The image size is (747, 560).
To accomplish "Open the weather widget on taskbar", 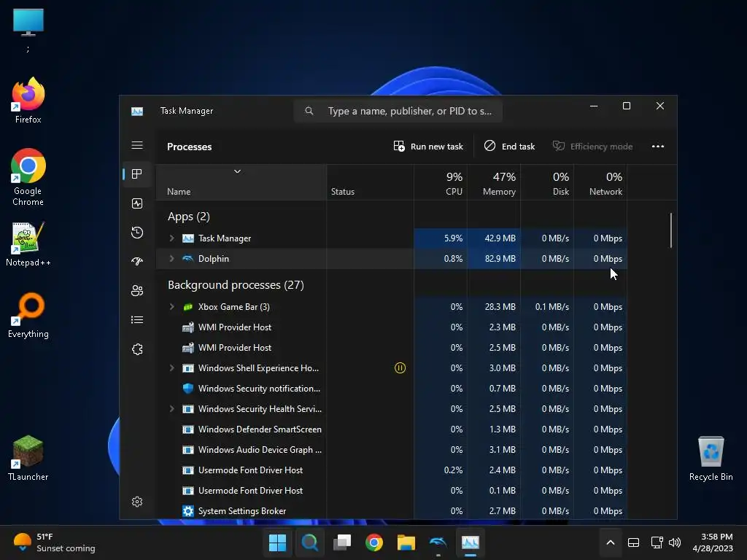I will (54, 542).
